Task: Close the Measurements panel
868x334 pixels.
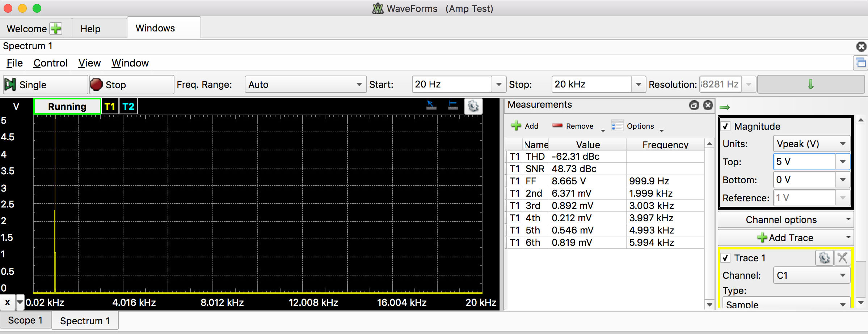Action: (x=708, y=105)
